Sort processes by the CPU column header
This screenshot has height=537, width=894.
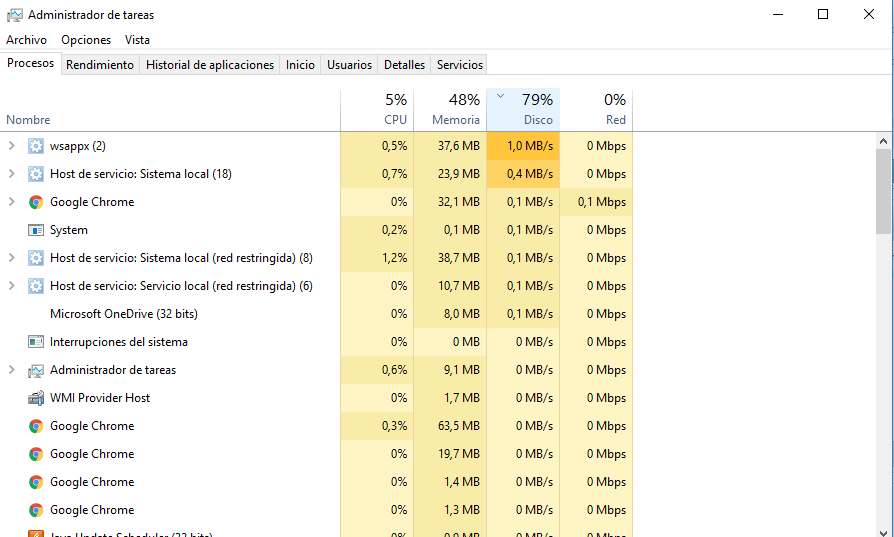click(377, 110)
